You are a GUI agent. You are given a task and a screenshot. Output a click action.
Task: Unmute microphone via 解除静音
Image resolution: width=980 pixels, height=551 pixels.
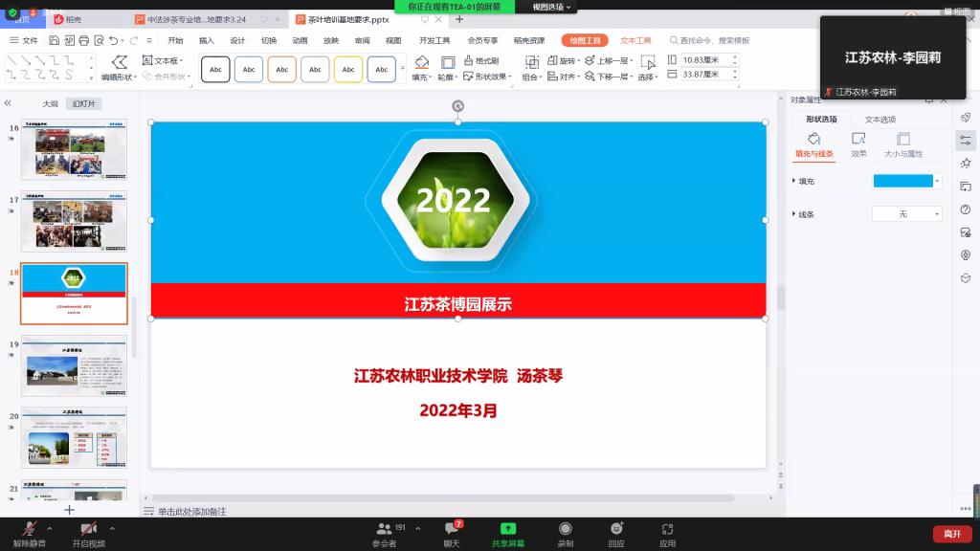pos(30,529)
